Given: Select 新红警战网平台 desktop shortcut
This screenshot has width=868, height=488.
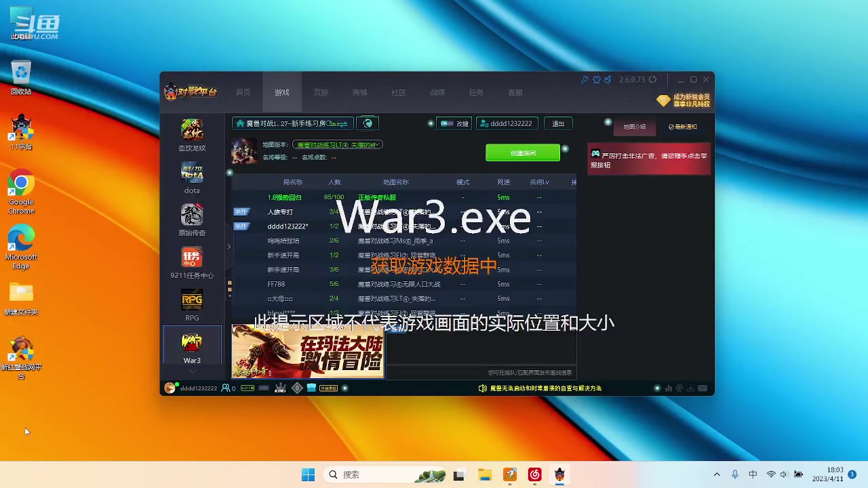Looking at the screenshot, I should [21, 358].
